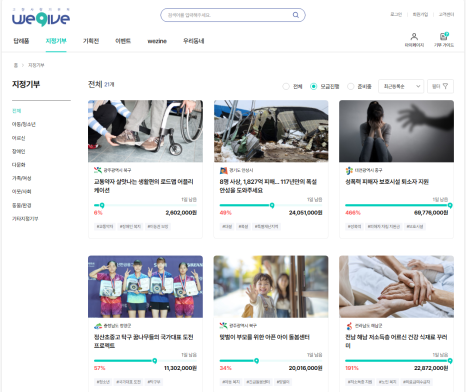The width and height of the screenshot is (466, 392).
Task: Click the funnel filter icon
Action: click(445, 86)
